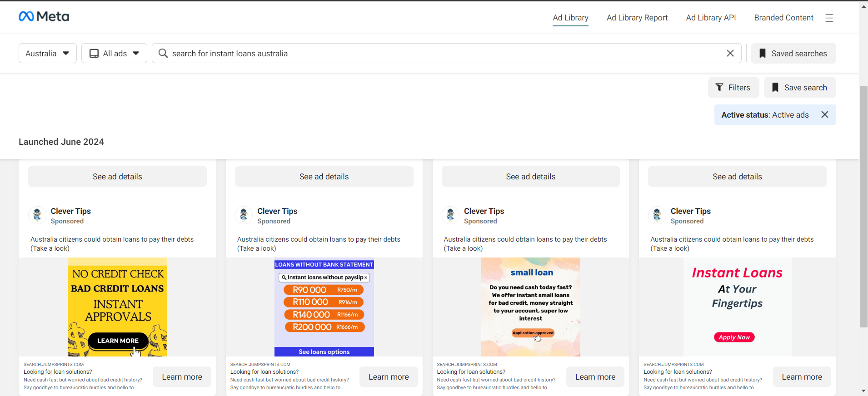
Task: Click the ad caption above the bank statement image
Action: pos(319,244)
